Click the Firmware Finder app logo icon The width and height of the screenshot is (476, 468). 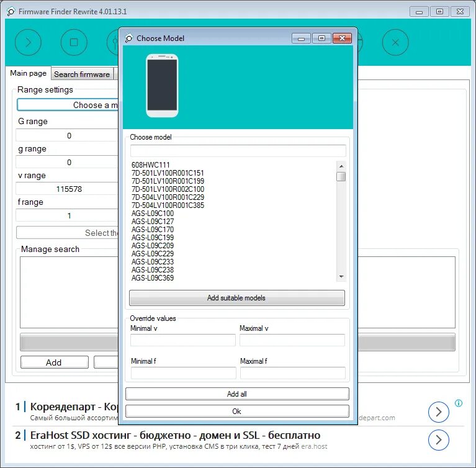(11, 12)
